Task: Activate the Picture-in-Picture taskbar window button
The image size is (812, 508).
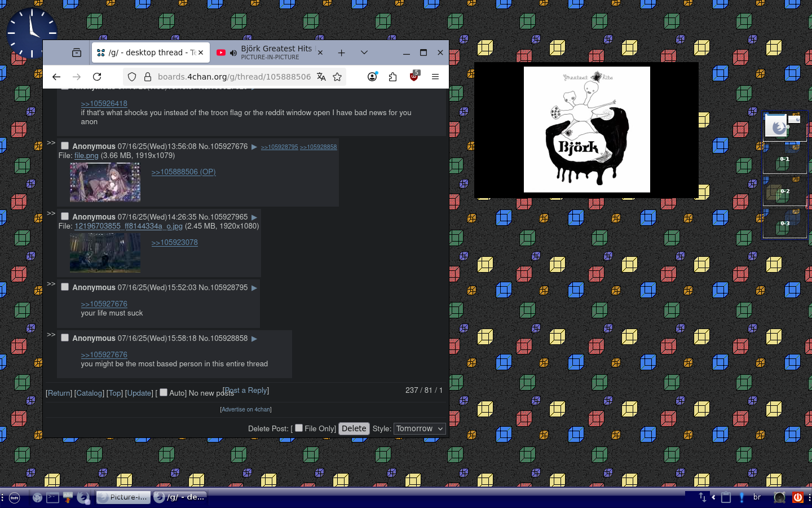Action: point(123,497)
